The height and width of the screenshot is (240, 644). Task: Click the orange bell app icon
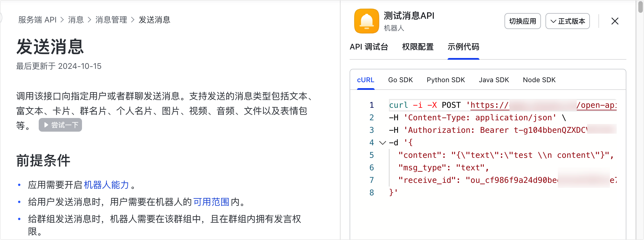pyautogui.click(x=366, y=21)
